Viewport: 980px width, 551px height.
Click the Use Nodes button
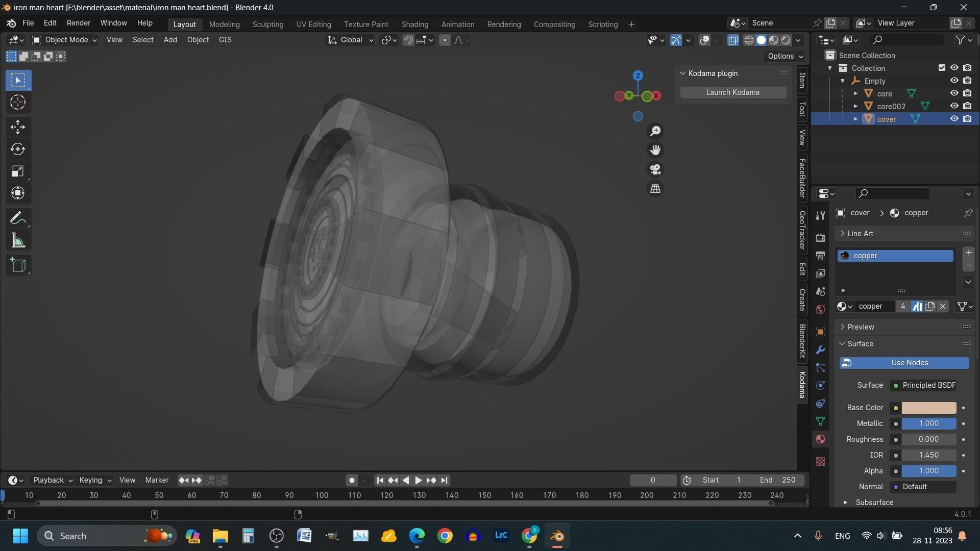904,363
